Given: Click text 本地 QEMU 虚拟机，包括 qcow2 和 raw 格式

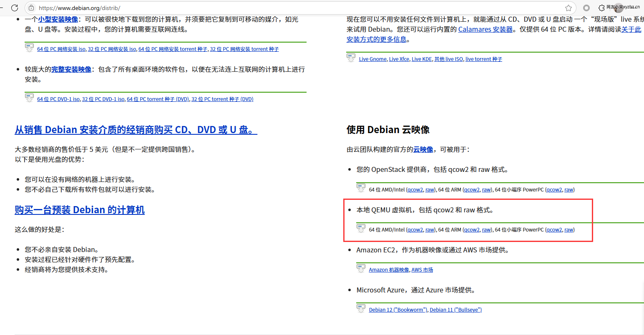Looking at the screenshot, I should tap(425, 210).
